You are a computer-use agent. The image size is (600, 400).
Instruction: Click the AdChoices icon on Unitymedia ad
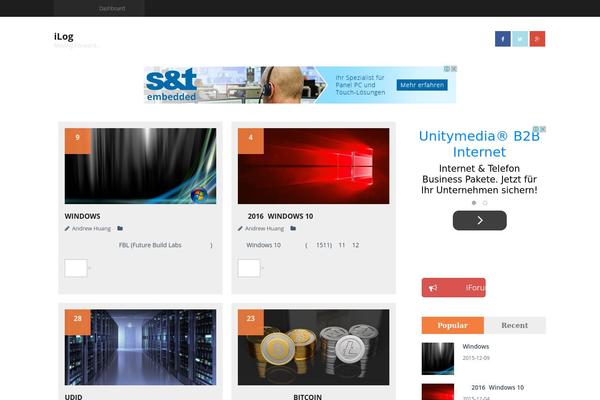[x=536, y=129]
